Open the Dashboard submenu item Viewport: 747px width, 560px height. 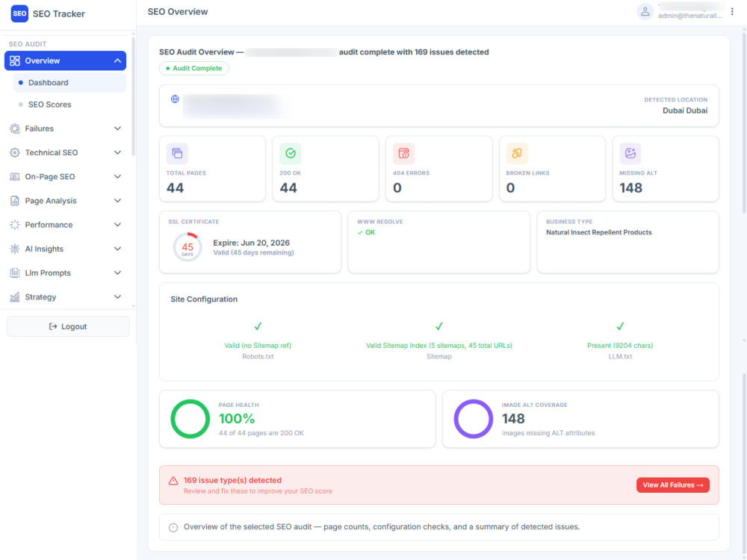click(x=69, y=83)
